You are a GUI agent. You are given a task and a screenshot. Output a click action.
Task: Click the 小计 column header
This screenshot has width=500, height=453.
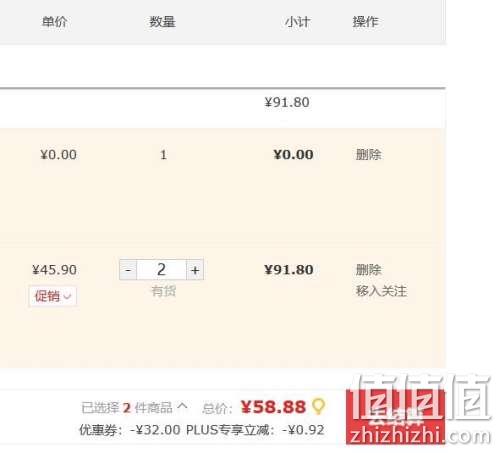297,22
